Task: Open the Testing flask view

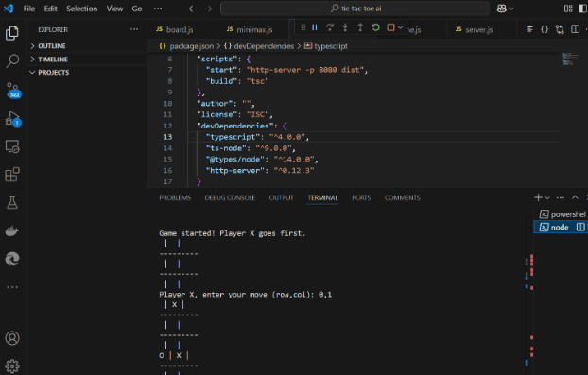Action: click(x=12, y=203)
